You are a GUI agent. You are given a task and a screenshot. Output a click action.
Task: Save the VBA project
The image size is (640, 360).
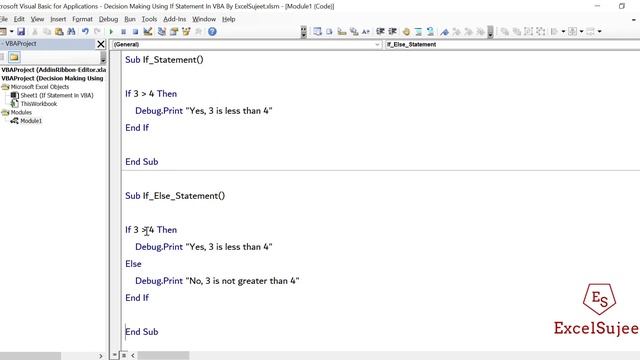[21, 31]
